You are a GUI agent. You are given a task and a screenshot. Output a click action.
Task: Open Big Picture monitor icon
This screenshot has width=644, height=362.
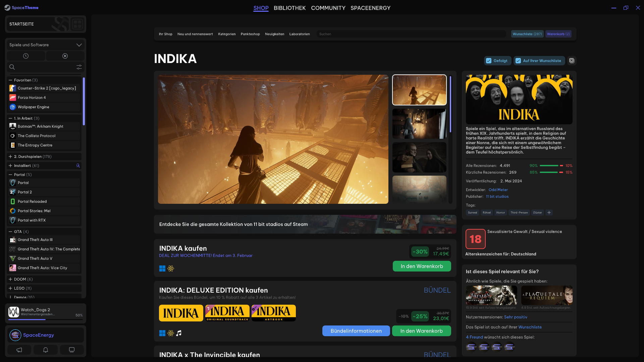[x=72, y=350]
